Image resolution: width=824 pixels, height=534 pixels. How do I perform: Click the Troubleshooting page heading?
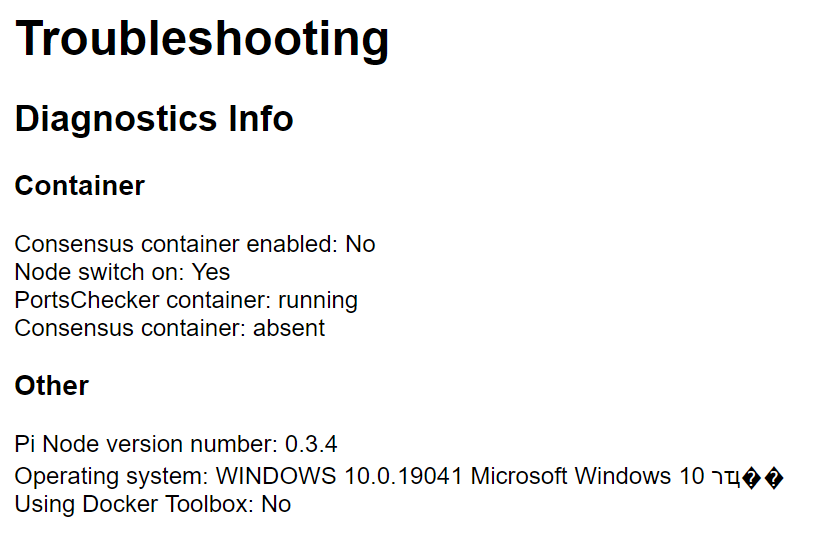pos(202,40)
